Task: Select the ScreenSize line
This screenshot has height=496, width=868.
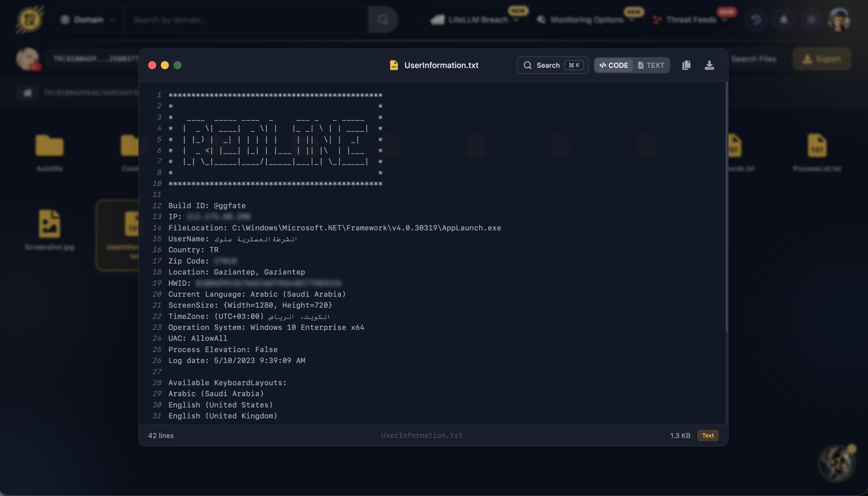Action: (x=250, y=305)
